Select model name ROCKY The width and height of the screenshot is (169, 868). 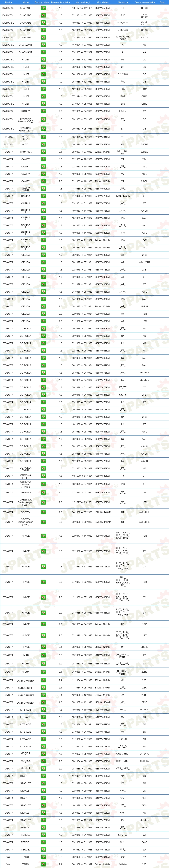point(26,111)
